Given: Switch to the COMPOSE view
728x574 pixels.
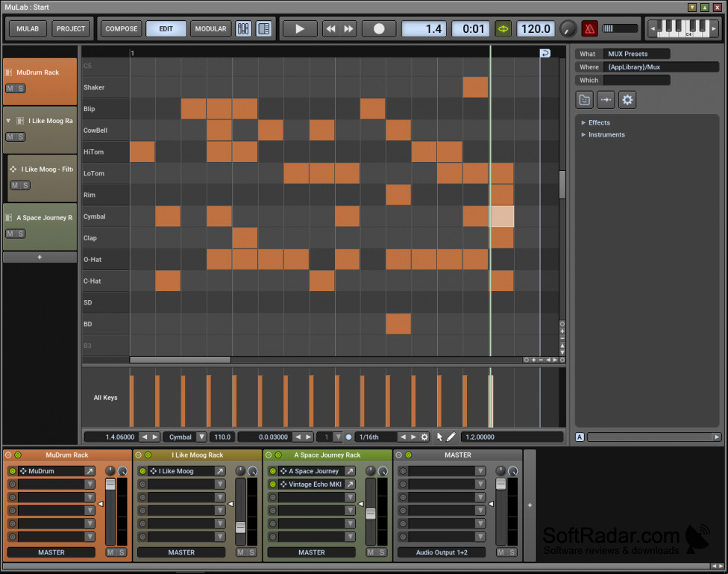Looking at the screenshot, I should click(x=121, y=29).
